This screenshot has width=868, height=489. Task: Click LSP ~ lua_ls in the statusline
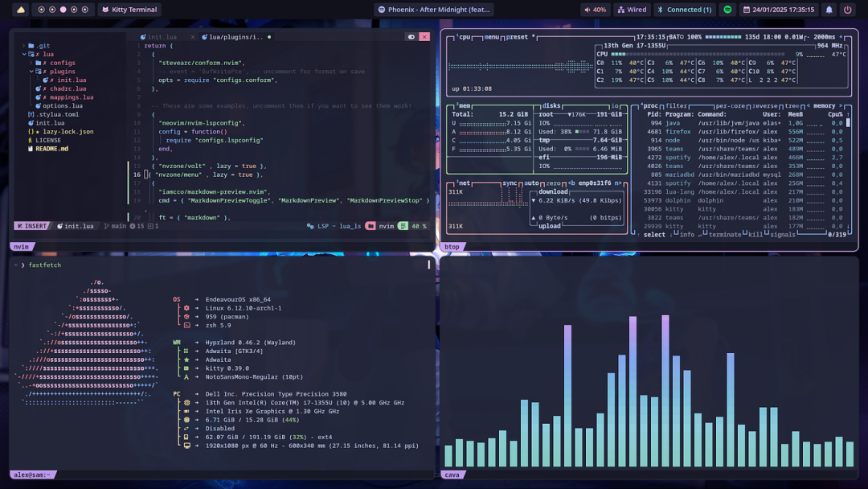coord(334,226)
